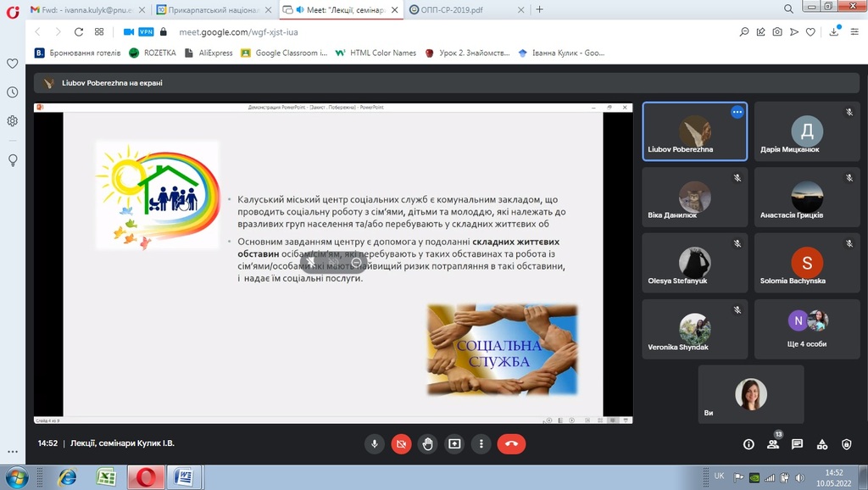Open the three-dot more options menu

click(x=481, y=443)
